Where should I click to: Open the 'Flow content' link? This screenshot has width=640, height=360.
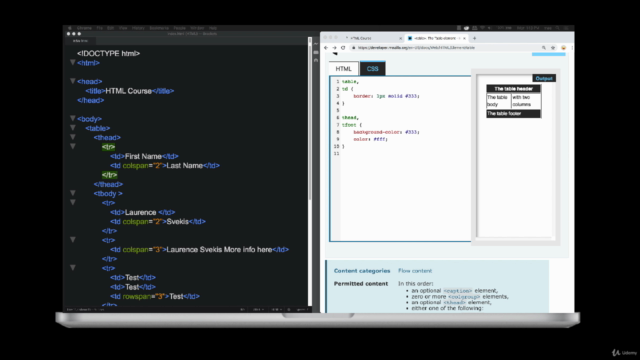(x=415, y=271)
